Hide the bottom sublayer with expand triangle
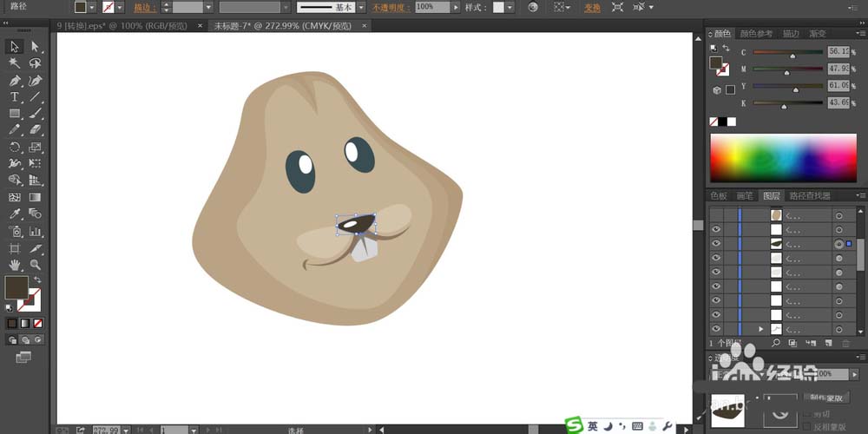The image size is (868, 434). [x=716, y=329]
